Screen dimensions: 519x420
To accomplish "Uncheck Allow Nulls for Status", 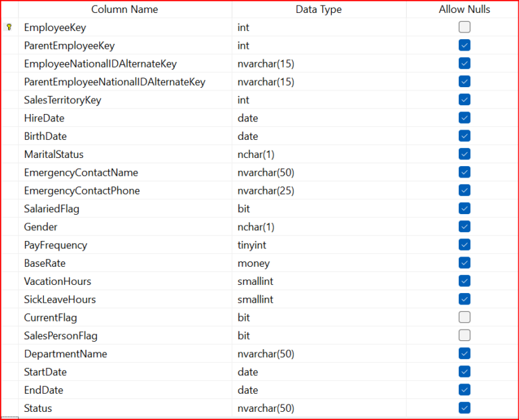I will point(464,408).
